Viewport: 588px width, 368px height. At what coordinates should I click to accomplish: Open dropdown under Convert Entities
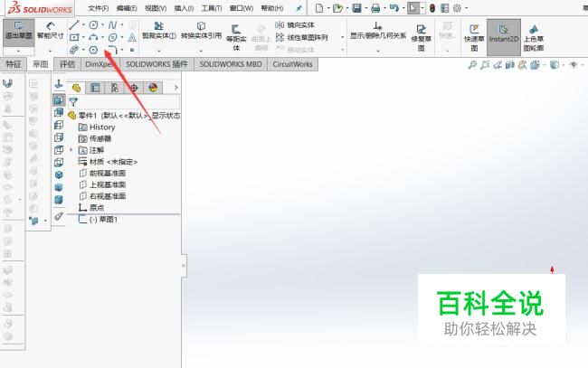201,51
